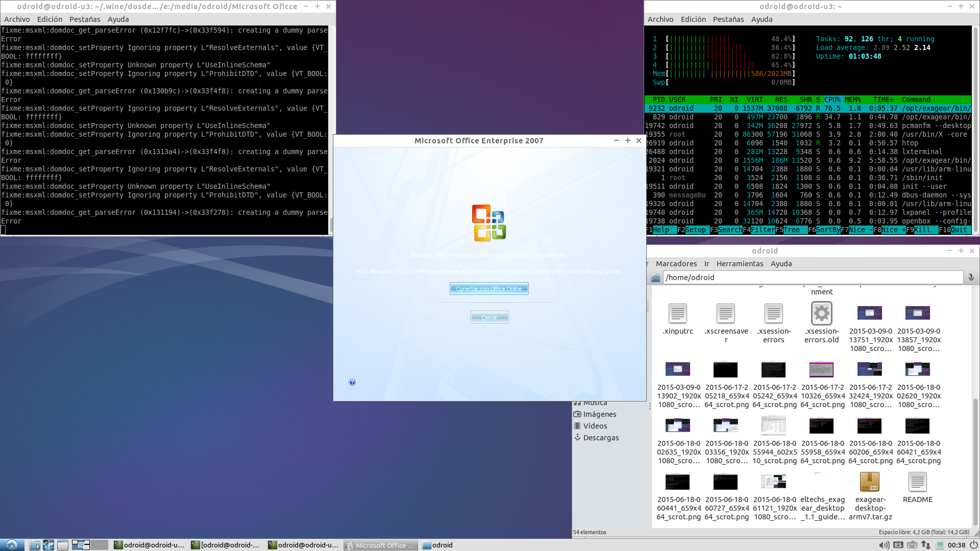
Task: Open Herramientas menu in file manager
Action: coord(740,264)
